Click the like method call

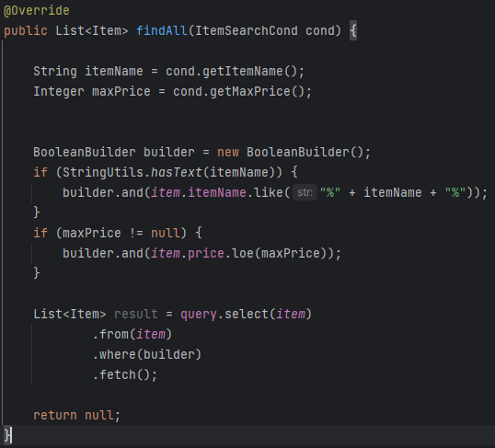[268, 192]
